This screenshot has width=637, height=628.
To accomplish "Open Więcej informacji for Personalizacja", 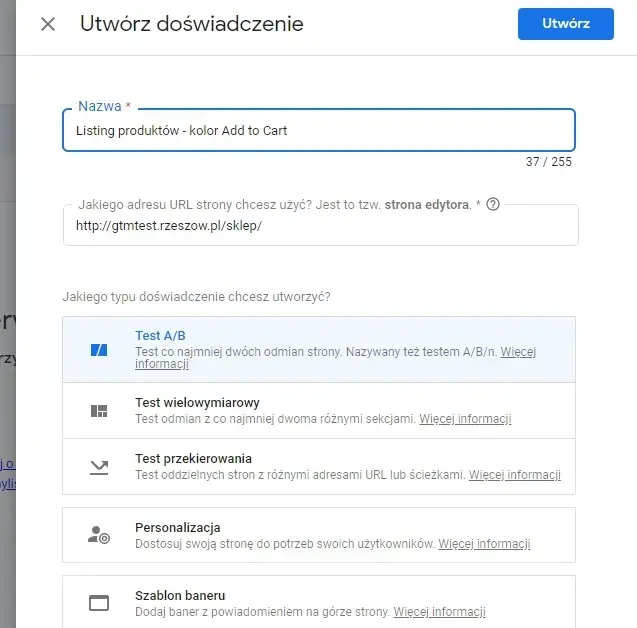I will (x=484, y=544).
